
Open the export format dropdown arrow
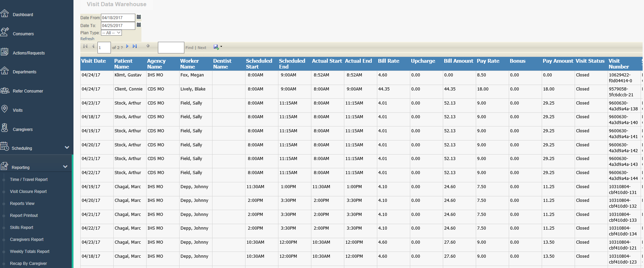[x=221, y=47]
